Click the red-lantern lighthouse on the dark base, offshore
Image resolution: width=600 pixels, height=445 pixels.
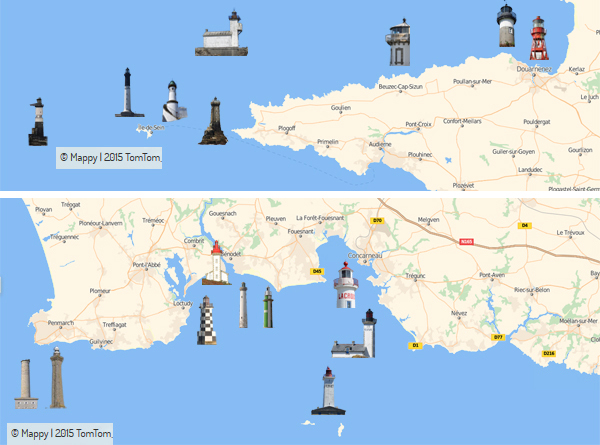[x=328, y=391]
